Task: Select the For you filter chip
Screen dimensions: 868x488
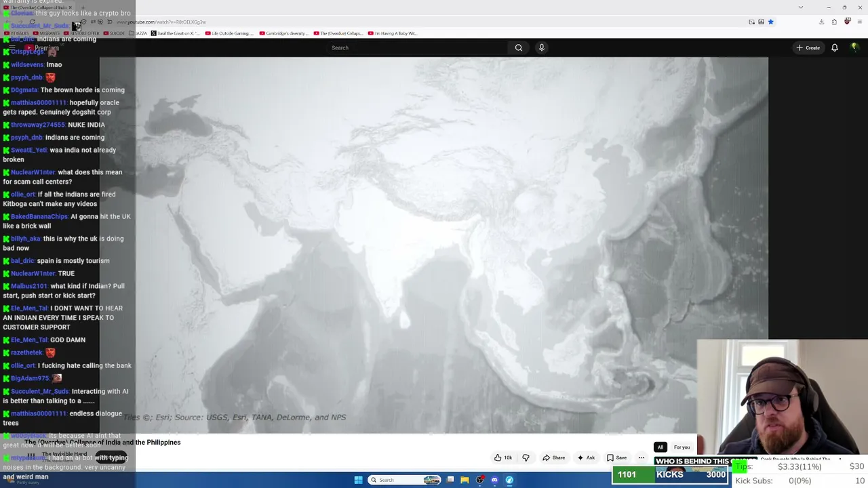Action: (682, 447)
